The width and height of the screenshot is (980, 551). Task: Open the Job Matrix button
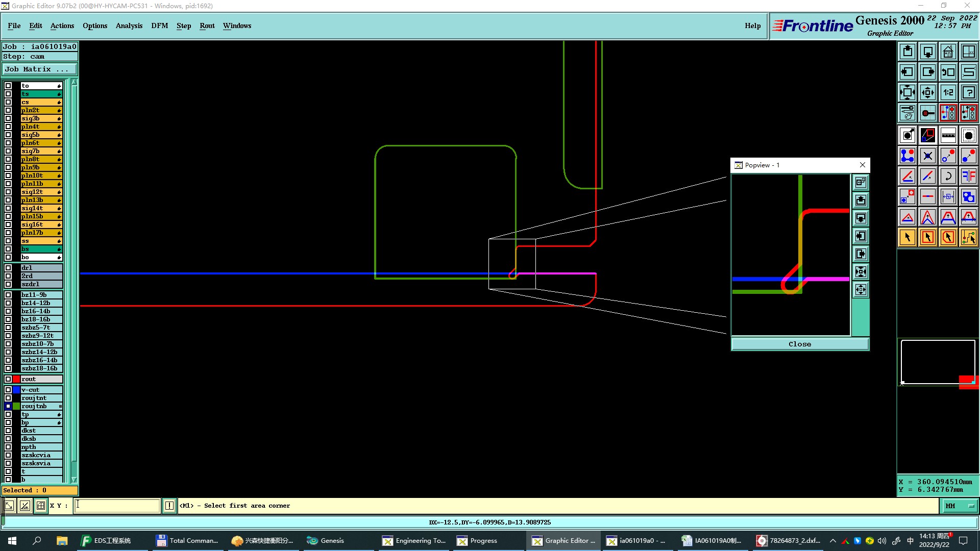[x=39, y=69]
